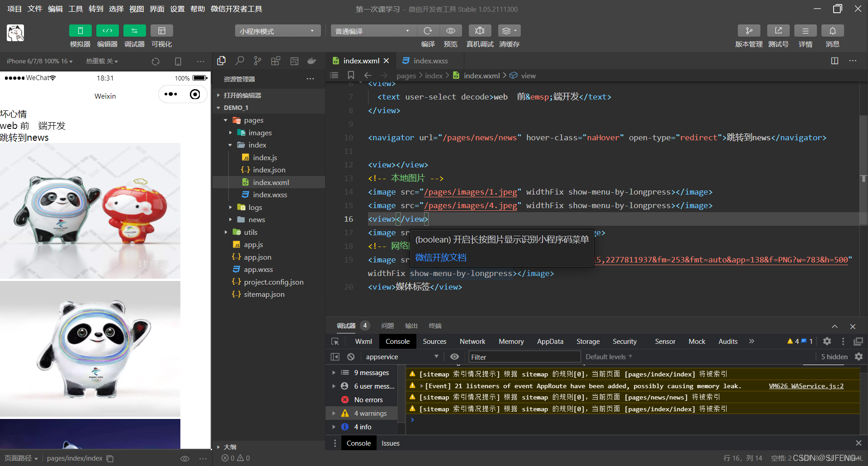
Task: Open the Docker whale icon panel
Action: pyautogui.click(x=311, y=61)
